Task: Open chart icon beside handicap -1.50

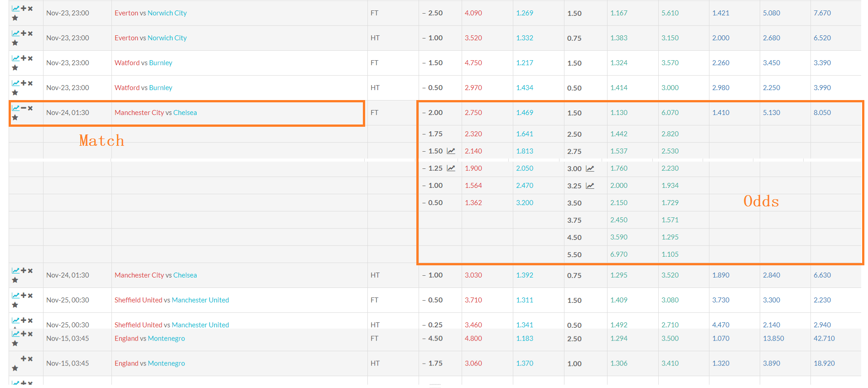Action: (x=451, y=151)
